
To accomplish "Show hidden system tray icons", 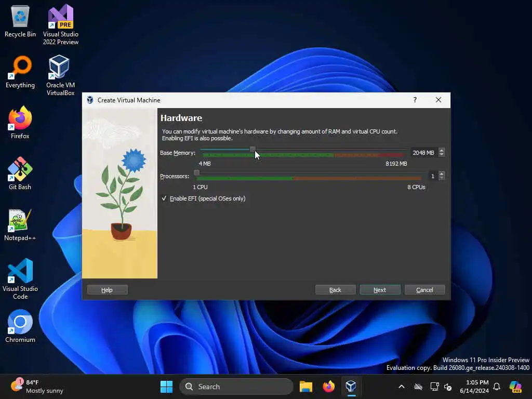I will (x=402, y=387).
